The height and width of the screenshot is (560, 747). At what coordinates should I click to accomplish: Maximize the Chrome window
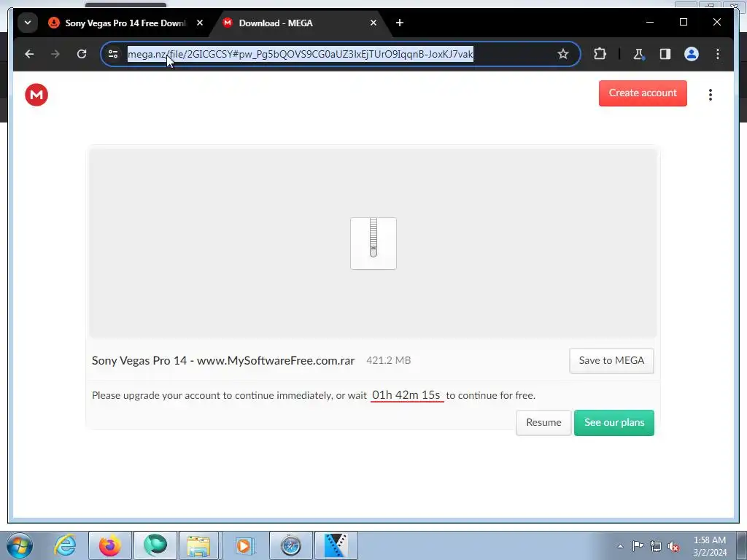684,23
